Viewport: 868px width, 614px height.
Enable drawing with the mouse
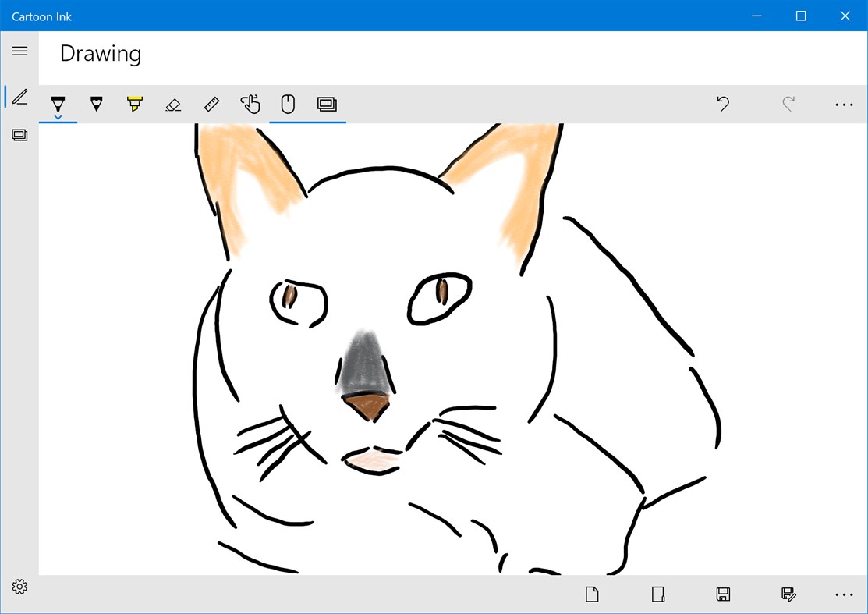(x=287, y=103)
